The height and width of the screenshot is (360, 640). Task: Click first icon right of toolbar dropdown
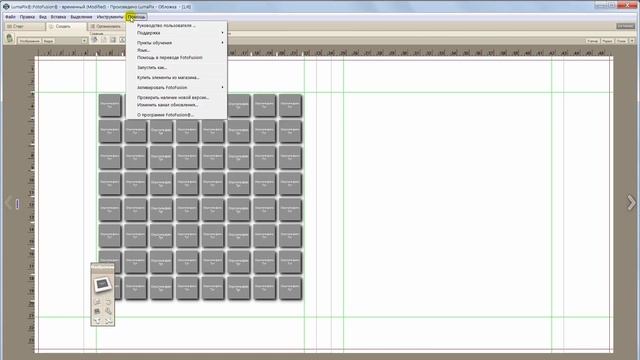(95, 40)
